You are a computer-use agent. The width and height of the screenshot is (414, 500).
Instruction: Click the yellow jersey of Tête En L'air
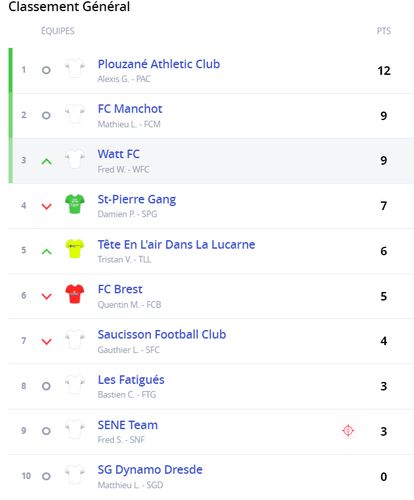coord(75,249)
